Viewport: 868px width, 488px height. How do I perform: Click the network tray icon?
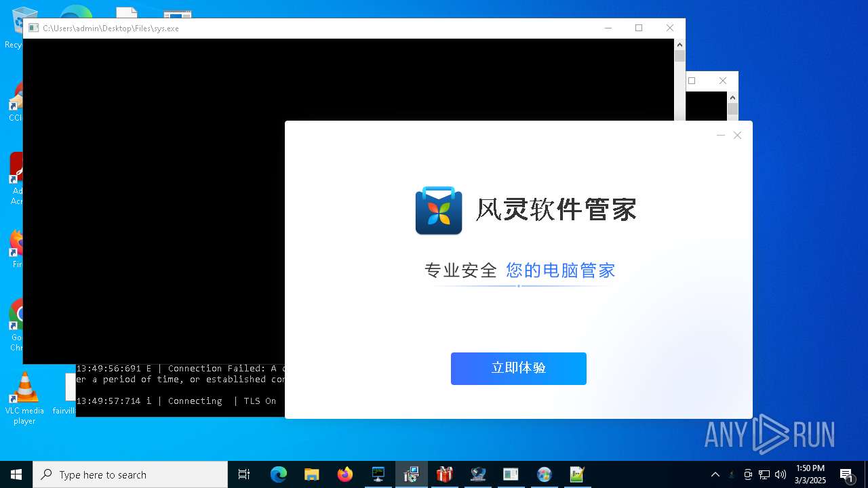pyautogui.click(x=764, y=474)
